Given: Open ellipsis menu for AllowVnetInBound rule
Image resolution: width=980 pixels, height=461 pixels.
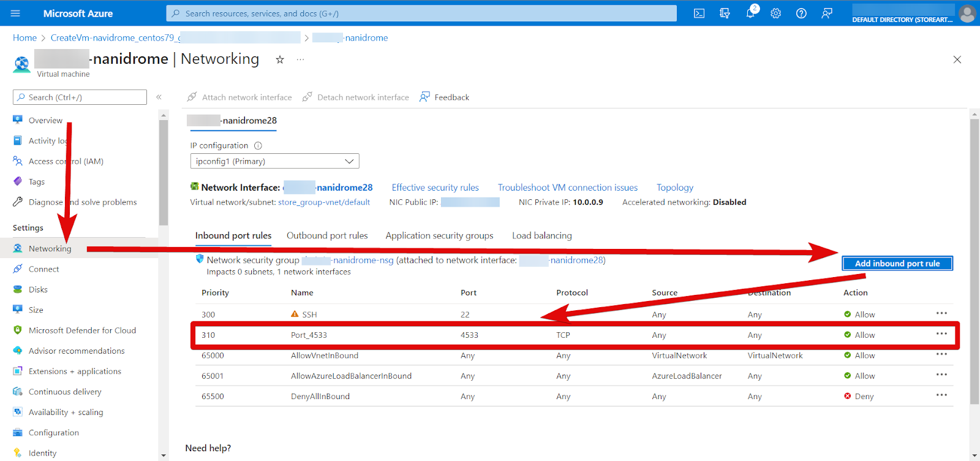Looking at the screenshot, I should (x=941, y=354).
